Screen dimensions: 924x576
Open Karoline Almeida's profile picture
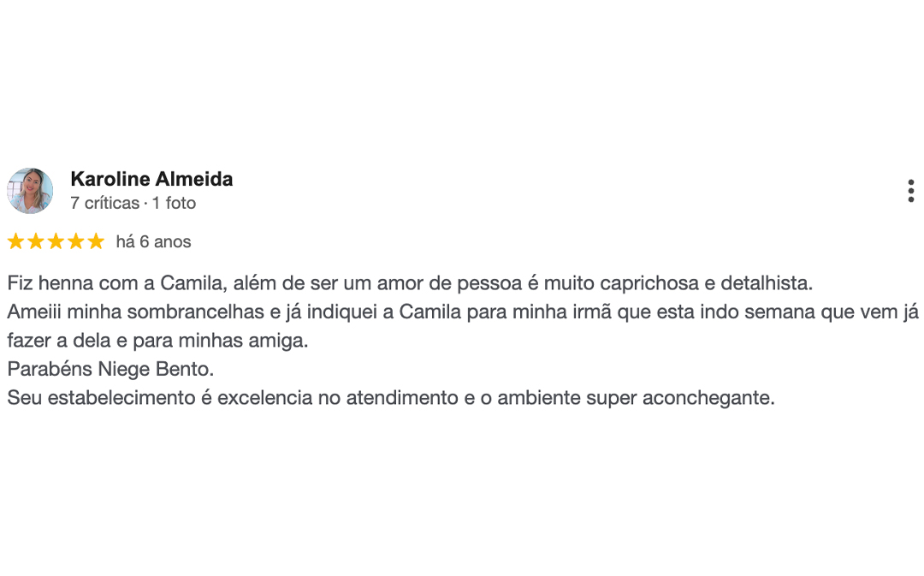[x=29, y=190]
